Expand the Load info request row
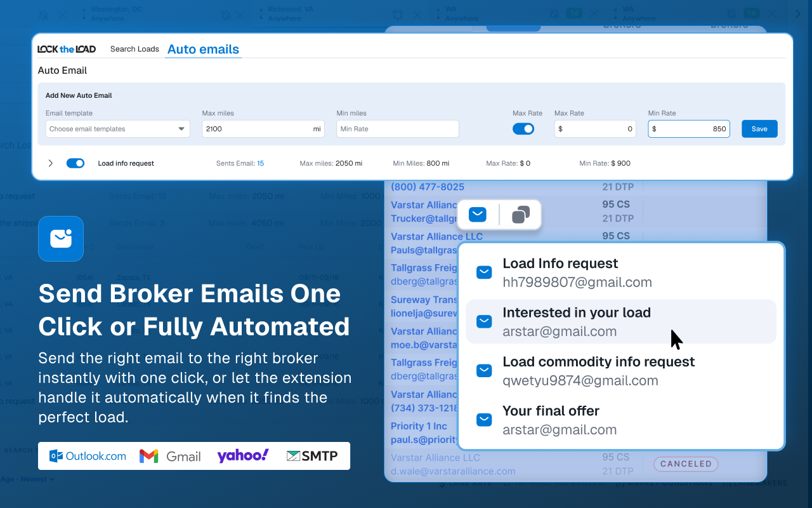The height and width of the screenshot is (508, 812). pyautogui.click(x=51, y=163)
